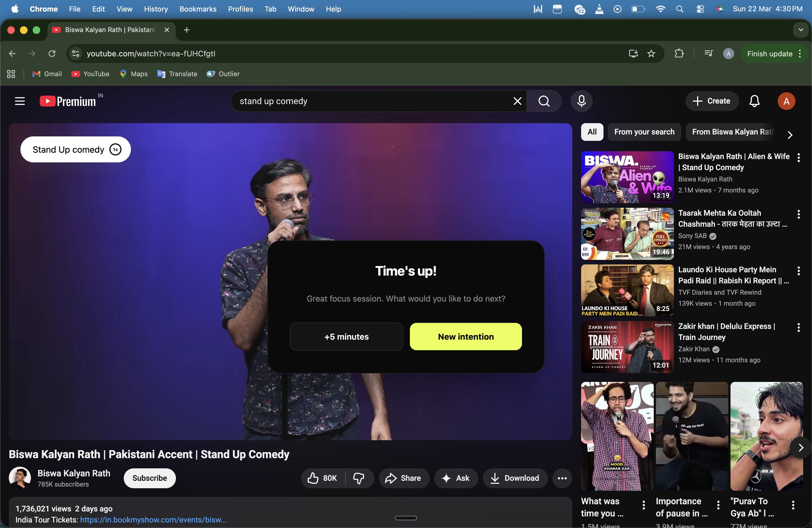Dislike the video with thumbs down
This screenshot has height=528, width=812.
pyautogui.click(x=358, y=478)
